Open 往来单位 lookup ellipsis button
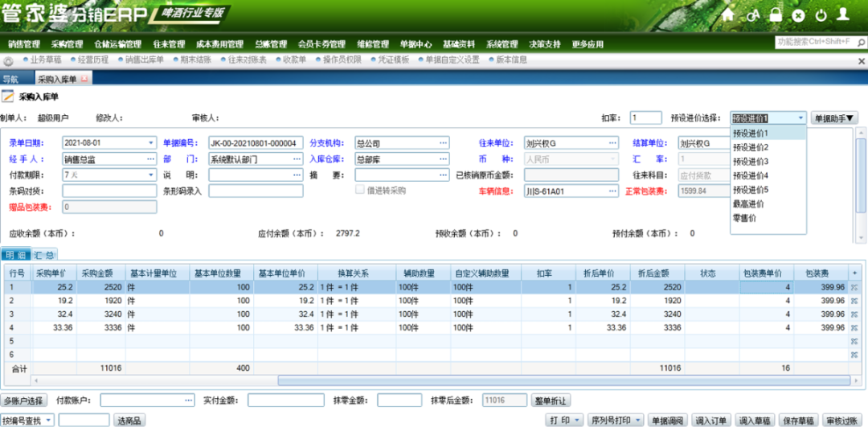Viewport: 868px width, 427px height. (612, 143)
